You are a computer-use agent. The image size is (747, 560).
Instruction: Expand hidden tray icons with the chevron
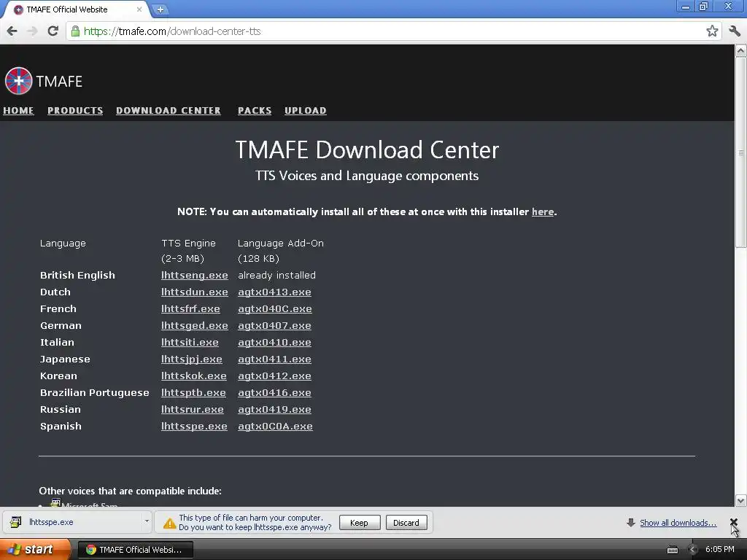click(x=693, y=550)
